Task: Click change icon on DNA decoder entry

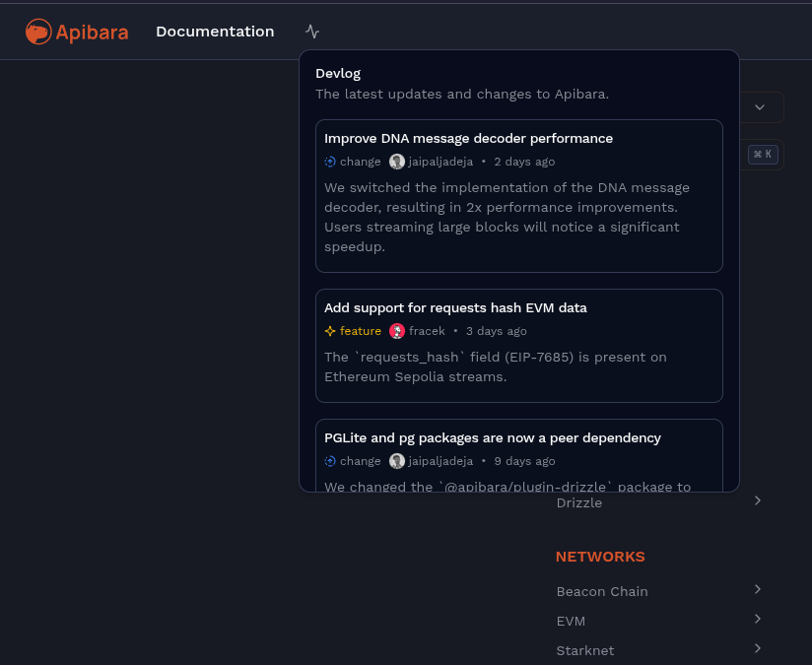Action: pos(330,162)
